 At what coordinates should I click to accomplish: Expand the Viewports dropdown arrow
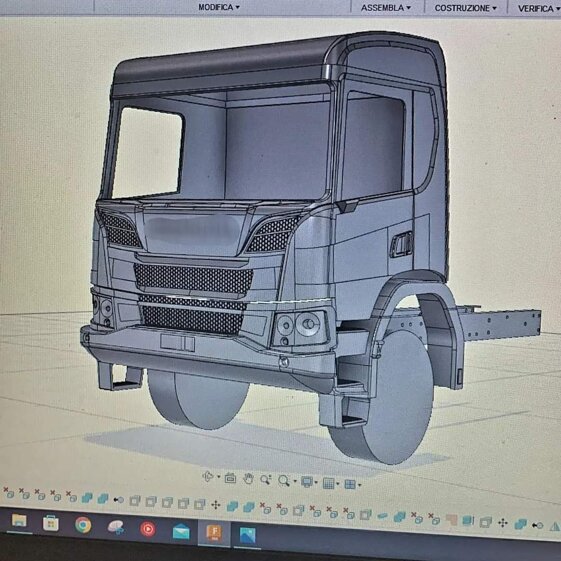click(x=359, y=485)
